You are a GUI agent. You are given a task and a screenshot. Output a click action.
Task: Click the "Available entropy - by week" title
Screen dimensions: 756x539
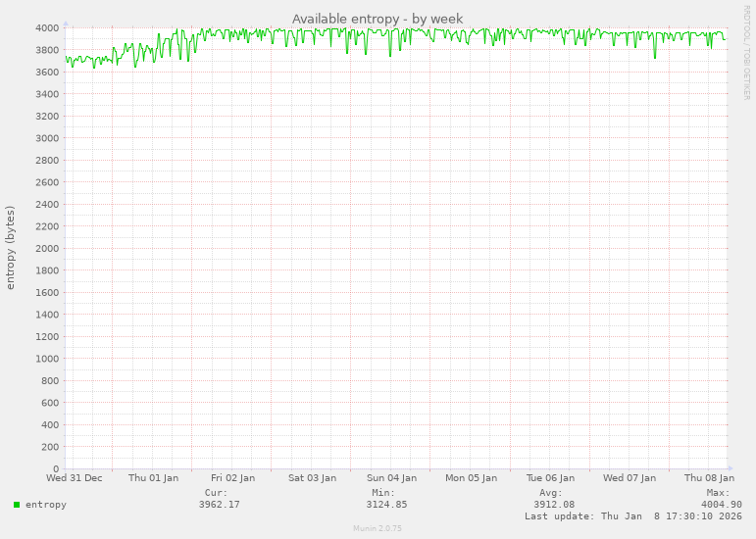(x=378, y=19)
